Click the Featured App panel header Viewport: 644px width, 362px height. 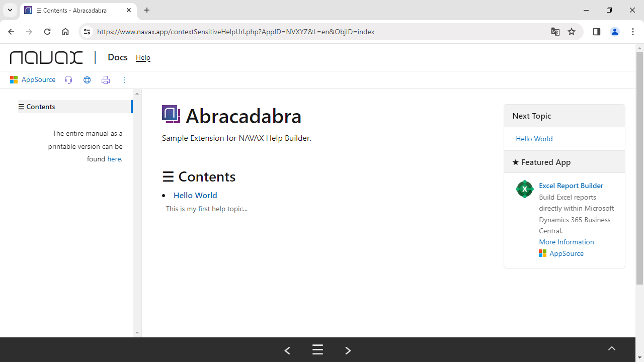tap(565, 162)
